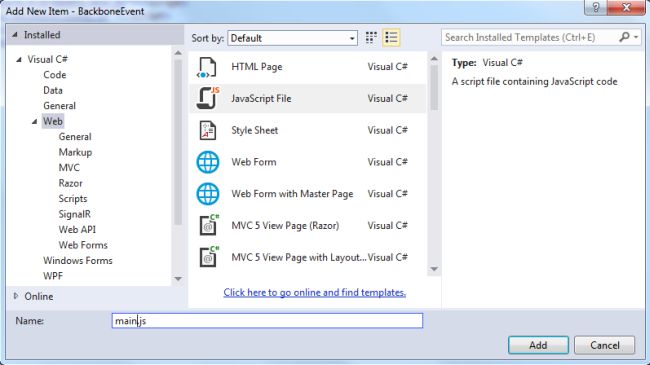Pick the Web Form with Master Page icon
Screen dimensions: 650x365
point(208,194)
